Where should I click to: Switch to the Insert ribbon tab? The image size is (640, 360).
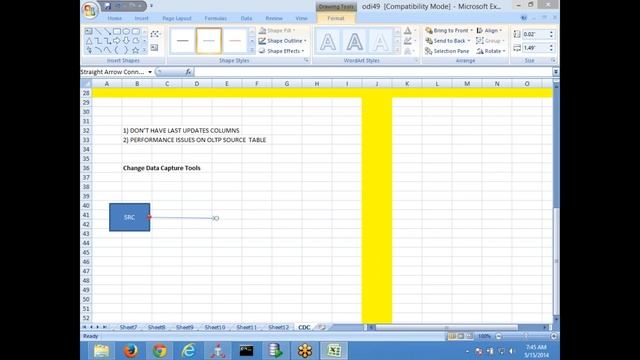point(141,18)
